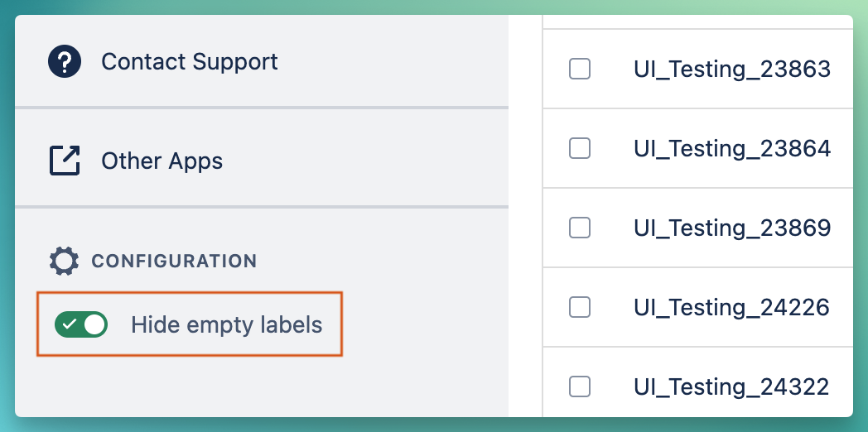Check the UI_Testing_23863 checkbox
The height and width of the screenshot is (432, 868).
[x=580, y=69]
